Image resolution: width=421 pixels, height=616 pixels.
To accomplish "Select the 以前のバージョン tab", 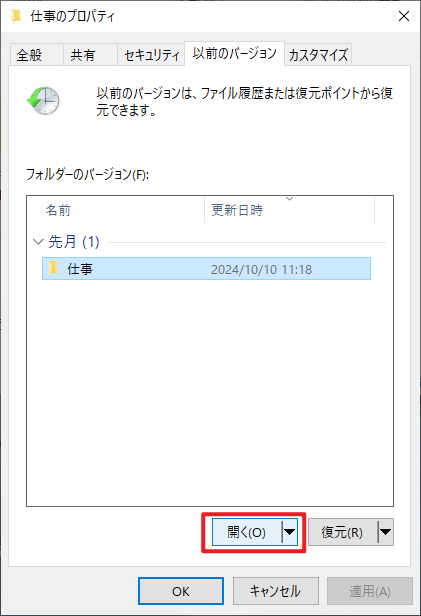I will tap(234, 53).
